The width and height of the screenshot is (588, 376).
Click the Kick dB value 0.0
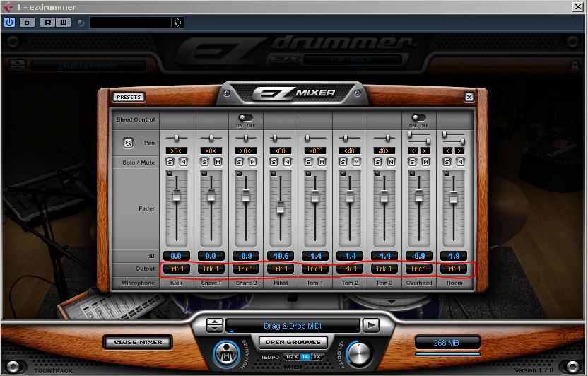coord(176,256)
